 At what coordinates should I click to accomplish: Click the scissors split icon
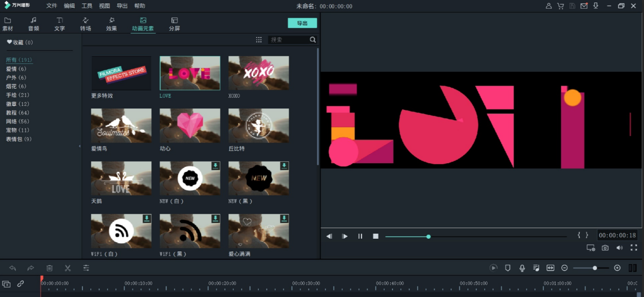67,268
